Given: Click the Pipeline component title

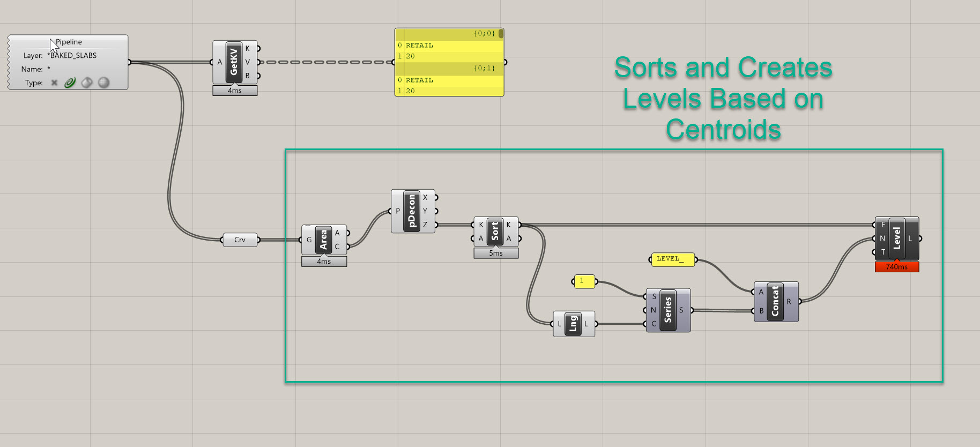Looking at the screenshot, I should 69,42.
